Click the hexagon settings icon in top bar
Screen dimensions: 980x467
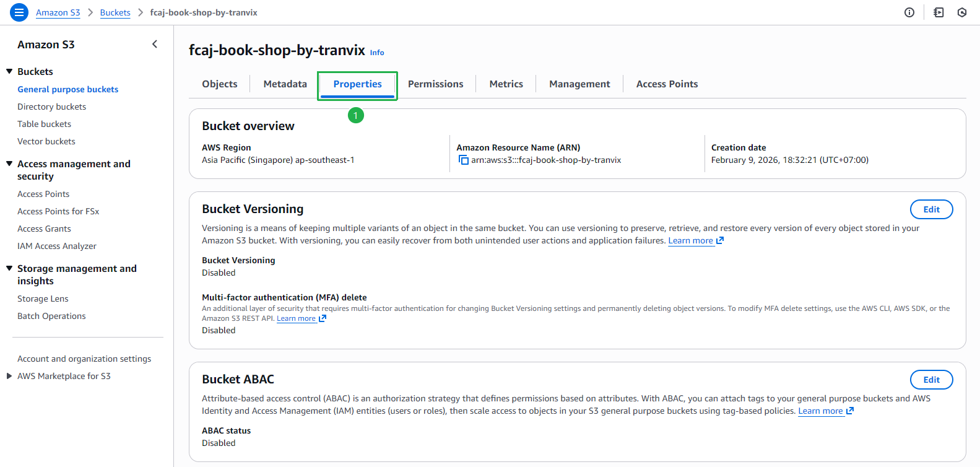pyautogui.click(x=962, y=12)
